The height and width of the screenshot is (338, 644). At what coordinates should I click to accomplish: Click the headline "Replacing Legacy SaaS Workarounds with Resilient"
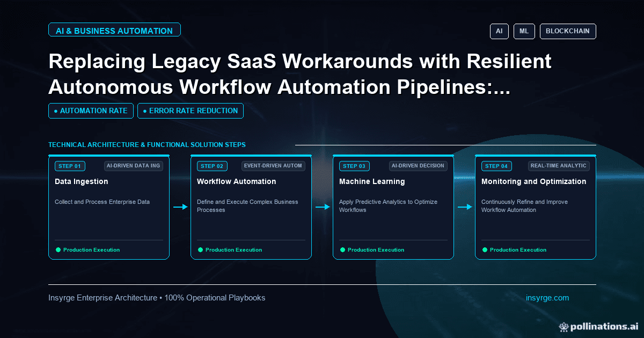(x=300, y=62)
